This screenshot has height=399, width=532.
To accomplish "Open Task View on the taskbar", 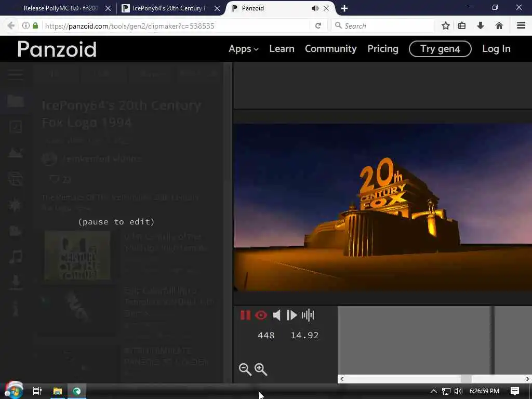I will point(37,391).
